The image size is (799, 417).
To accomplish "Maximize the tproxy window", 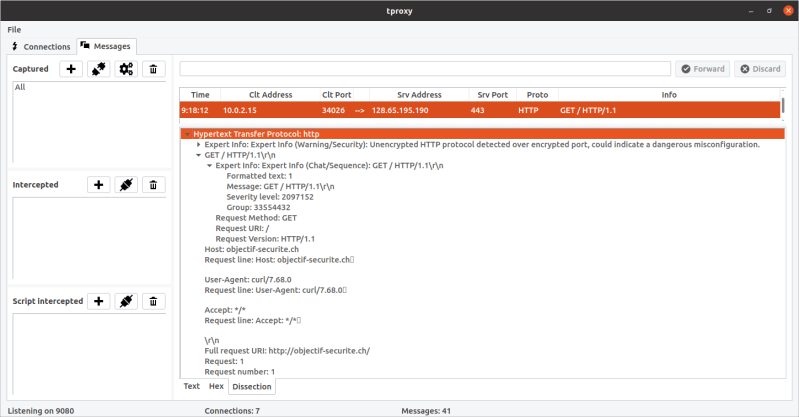I will point(769,11).
